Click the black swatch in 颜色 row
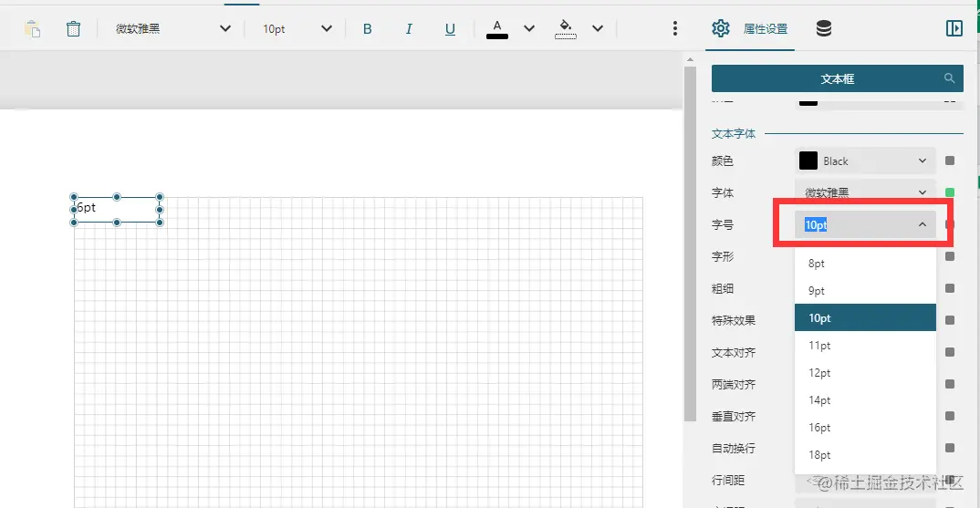This screenshot has width=980, height=508. tap(808, 161)
